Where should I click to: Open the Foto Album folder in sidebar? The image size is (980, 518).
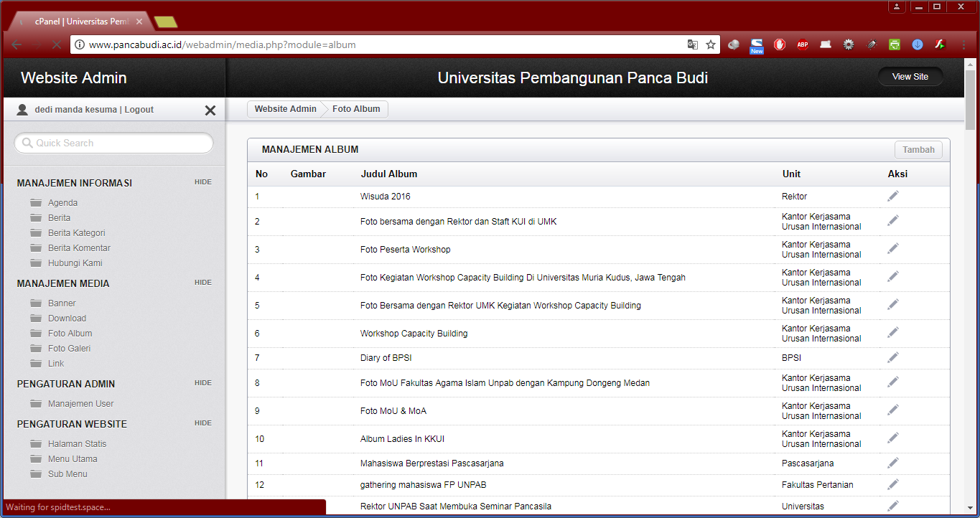(70, 334)
